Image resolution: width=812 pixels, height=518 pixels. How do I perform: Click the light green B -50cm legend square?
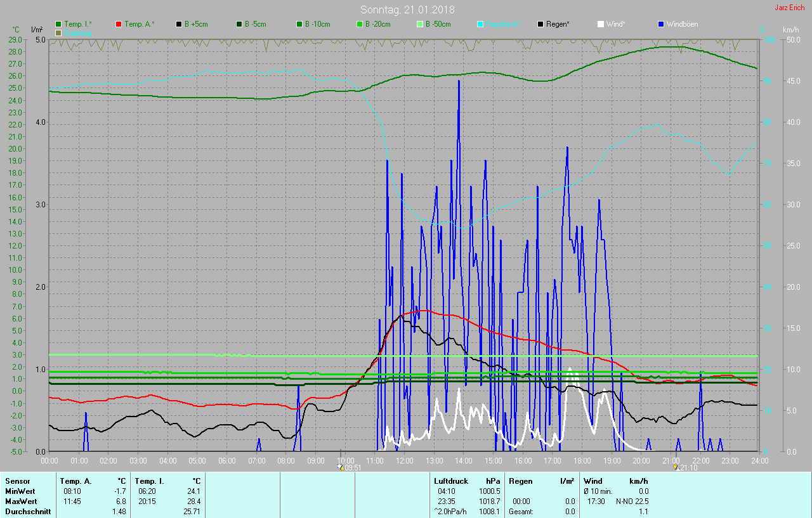pyautogui.click(x=420, y=24)
